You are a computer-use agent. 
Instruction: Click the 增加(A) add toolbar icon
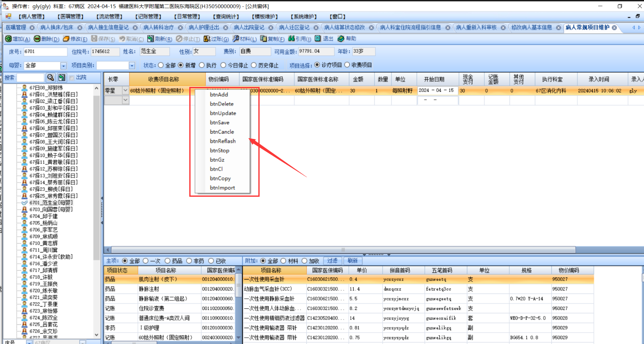pyautogui.click(x=8, y=39)
